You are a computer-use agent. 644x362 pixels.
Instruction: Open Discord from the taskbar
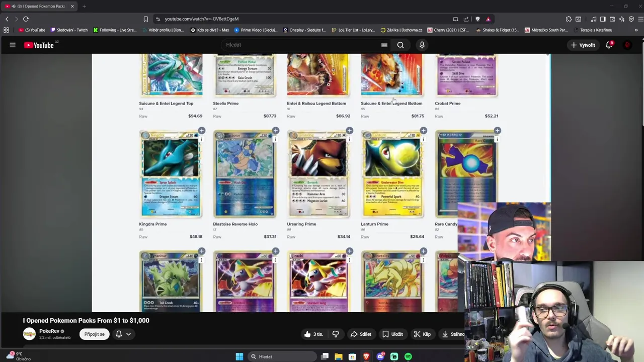point(380,356)
